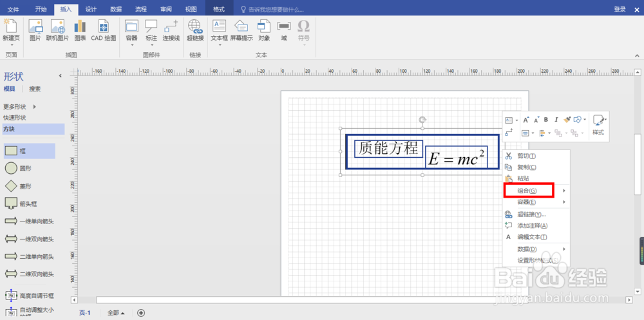Collapse the Shapes (形状) pane chevron
The width and height of the screenshot is (644, 320).
(x=61, y=75)
